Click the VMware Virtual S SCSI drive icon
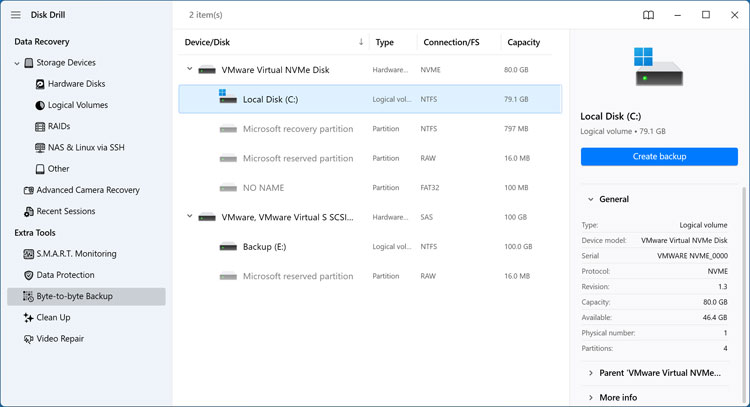 pyautogui.click(x=207, y=218)
